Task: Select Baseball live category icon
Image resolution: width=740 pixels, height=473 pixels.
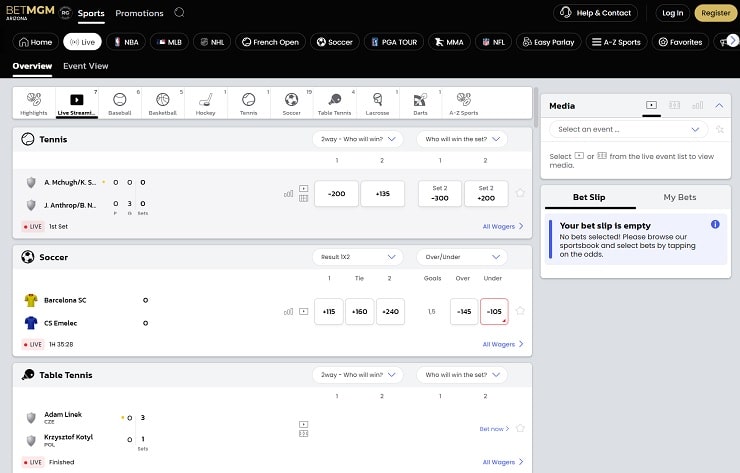Action: (x=120, y=103)
